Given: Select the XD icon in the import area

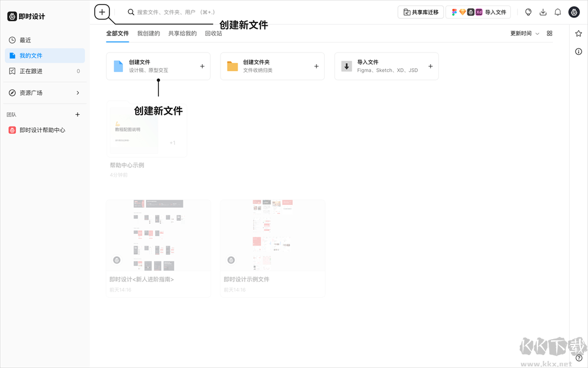Looking at the screenshot, I should [x=480, y=12].
